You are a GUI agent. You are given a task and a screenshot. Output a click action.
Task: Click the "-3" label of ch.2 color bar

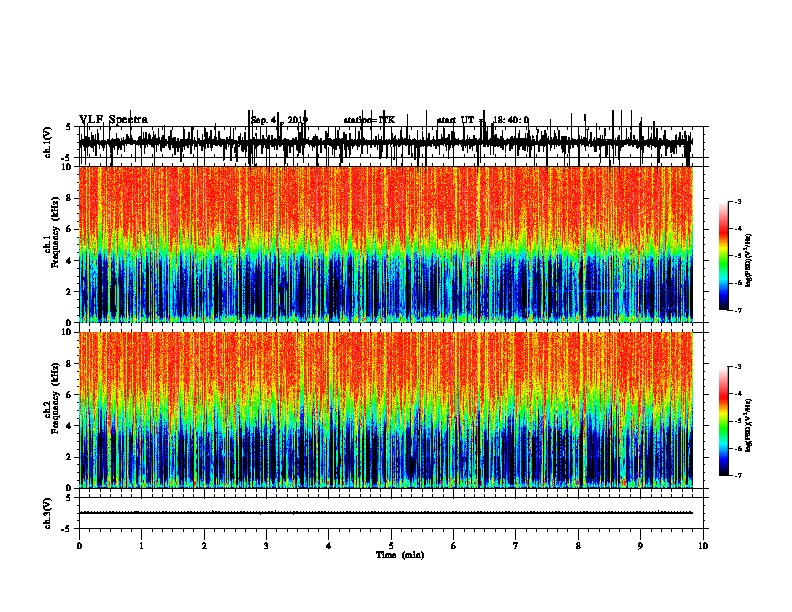click(737, 367)
